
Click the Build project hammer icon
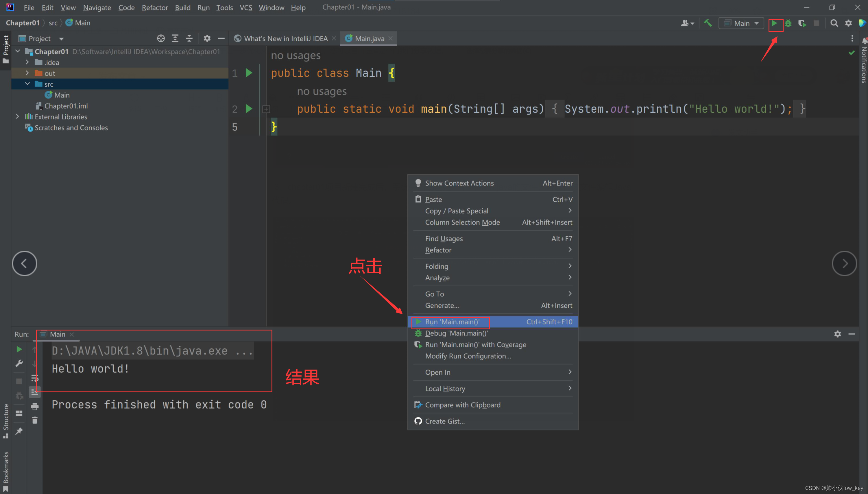click(708, 23)
